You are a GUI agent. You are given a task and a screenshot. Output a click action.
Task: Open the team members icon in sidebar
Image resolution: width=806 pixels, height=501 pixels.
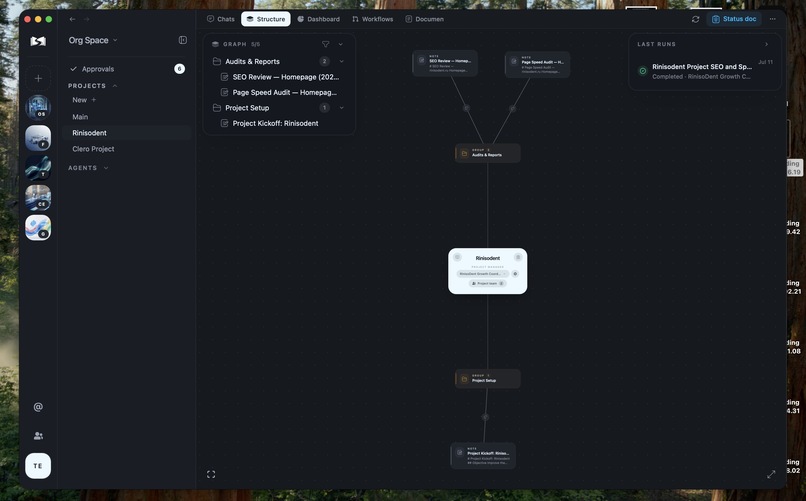(38, 436)
